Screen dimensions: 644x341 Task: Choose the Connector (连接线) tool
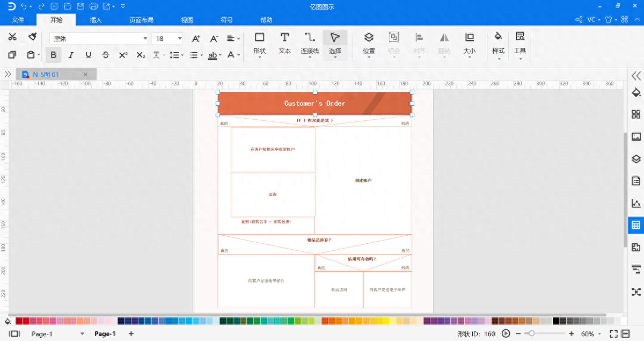(x=310, y=43)
